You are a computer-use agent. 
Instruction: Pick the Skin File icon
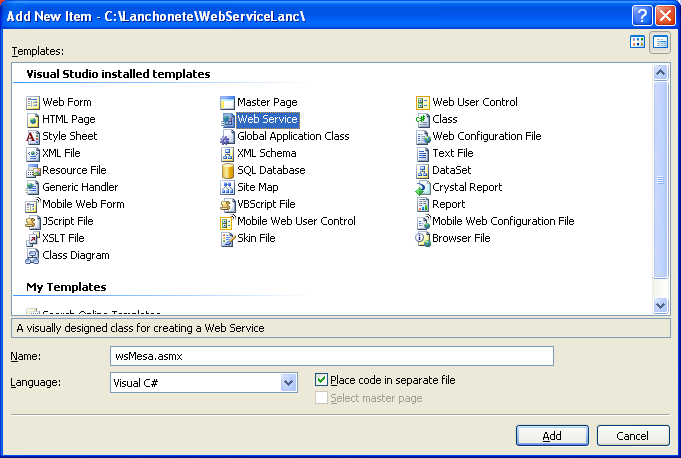[227, 239]
